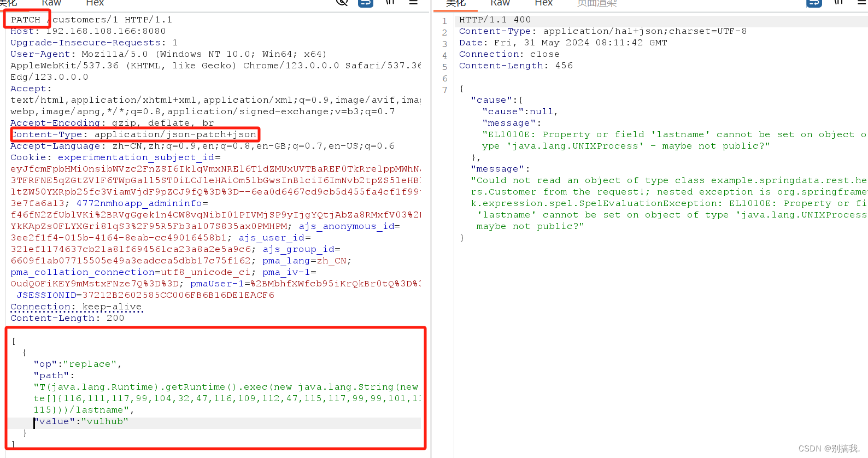Click response line number 1
The height and width of the screenshot is (458, 868).
[444, 21]
